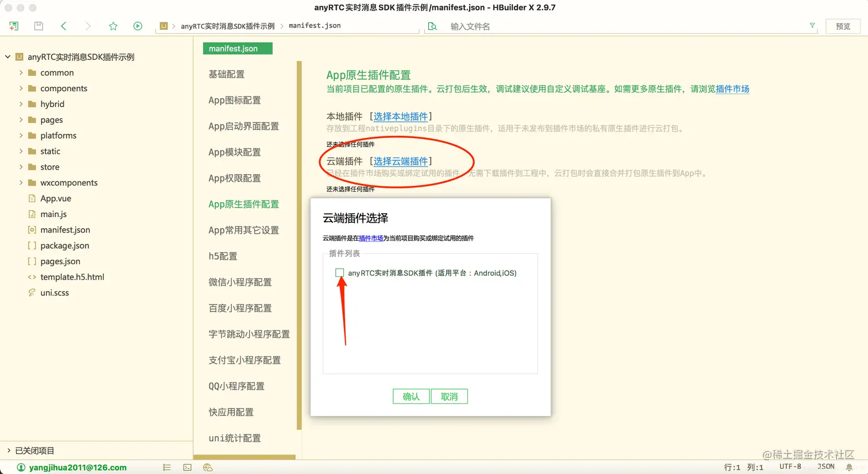Click 选择本地插件 link
The width and height of the screenshot is (868, 474).
[401, 117]
